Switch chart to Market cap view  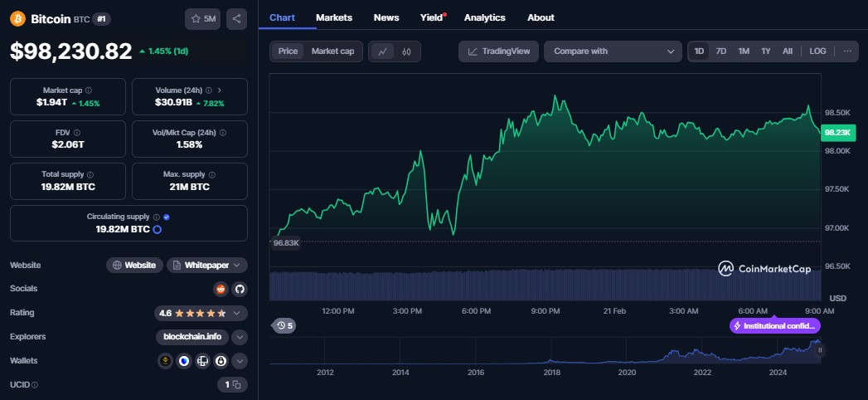tap(332, 51)
